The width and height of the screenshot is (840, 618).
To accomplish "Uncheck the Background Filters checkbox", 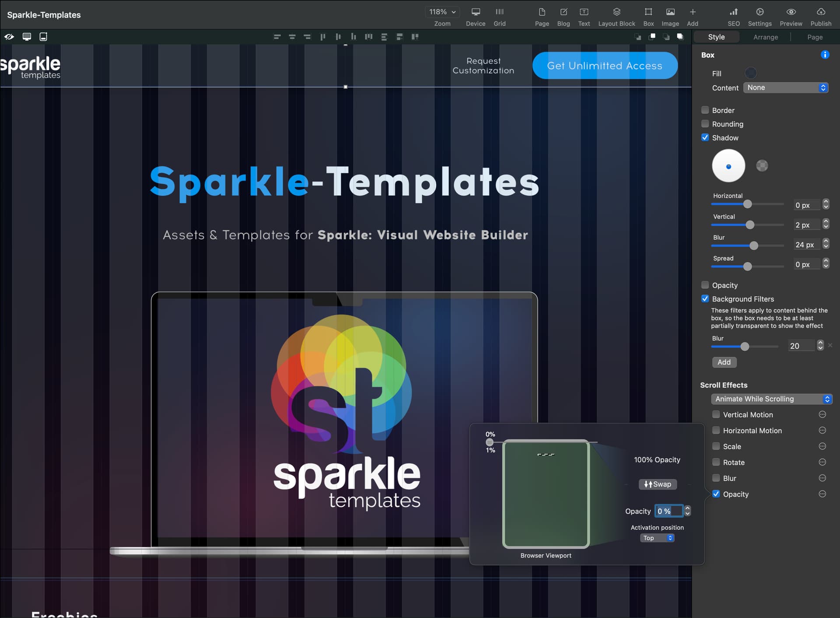I will (x=705, y=298).
